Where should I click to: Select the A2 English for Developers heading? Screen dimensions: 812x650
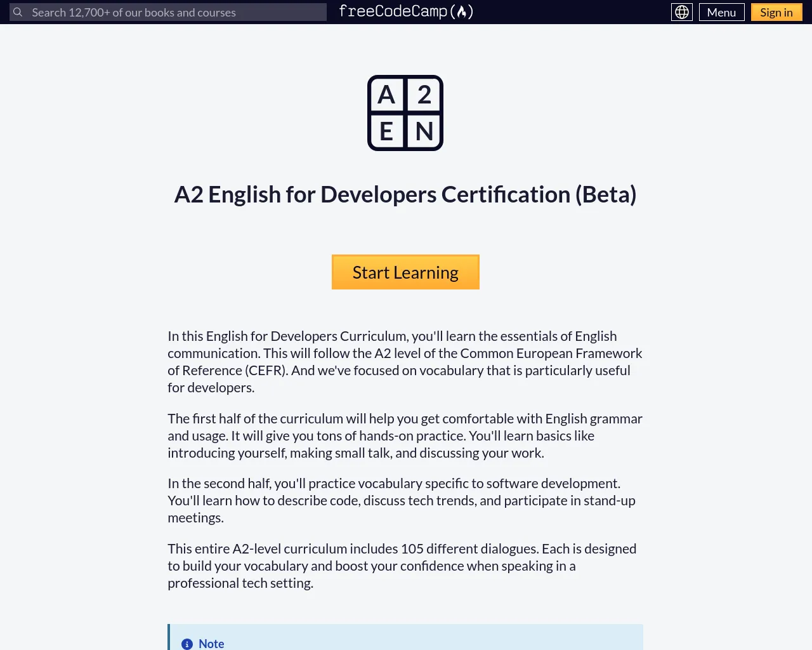click(x=405, y=194)
